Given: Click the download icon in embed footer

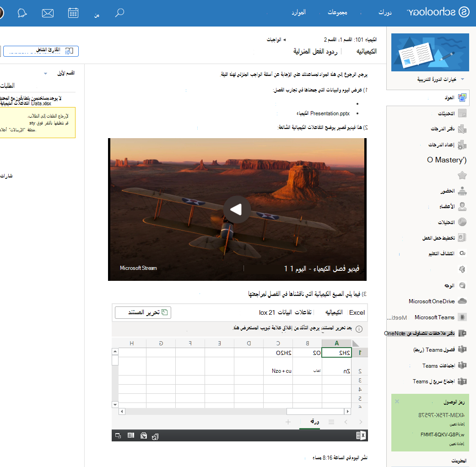Looking at the screenshot, I should click(x=144, y=436).
